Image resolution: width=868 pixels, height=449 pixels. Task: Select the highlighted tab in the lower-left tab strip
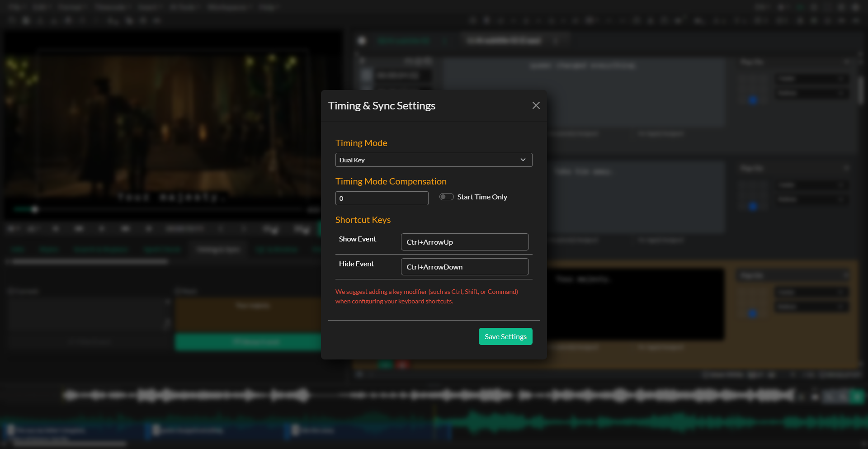point(218,249)
